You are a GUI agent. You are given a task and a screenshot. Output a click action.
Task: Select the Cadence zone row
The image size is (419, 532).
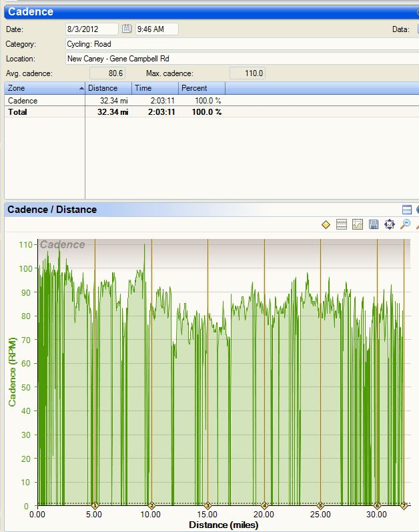tap(44, 101)
